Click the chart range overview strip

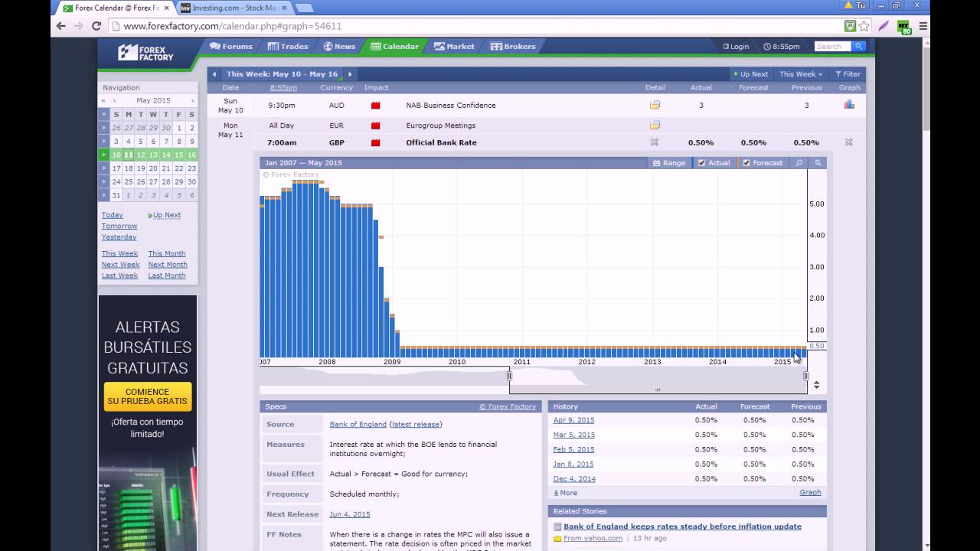tap(533, 379)
